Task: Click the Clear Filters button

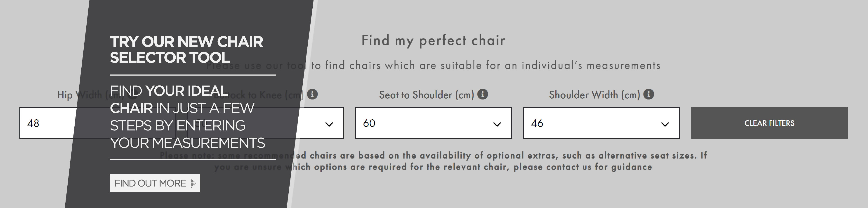Action: (x=769, y=123)
